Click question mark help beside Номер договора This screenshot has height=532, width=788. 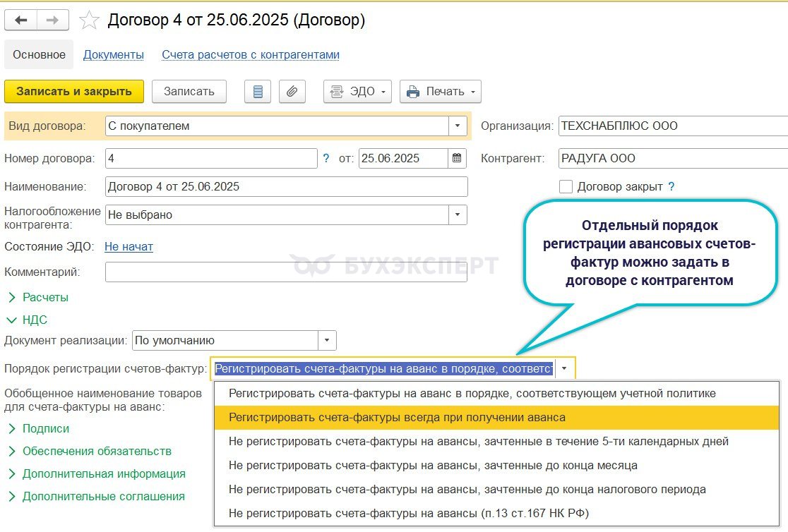[326, 158]
